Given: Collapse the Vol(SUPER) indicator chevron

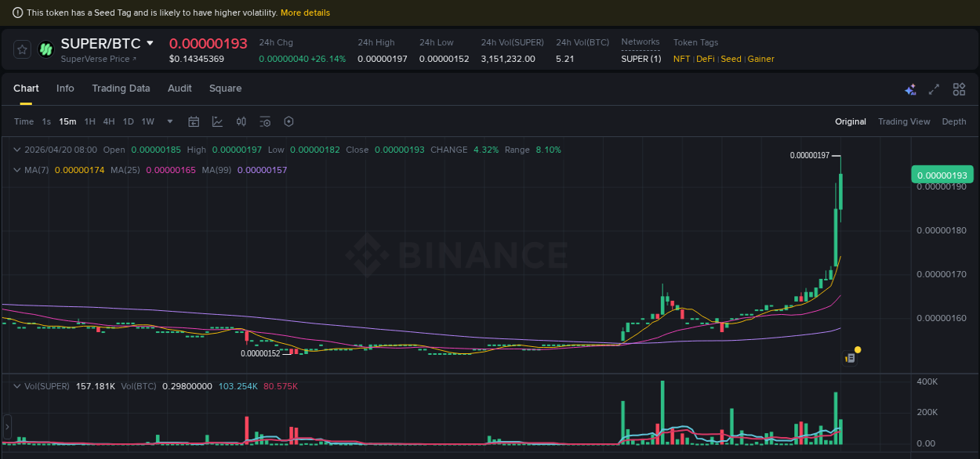Looking at the screenshot, I should (17, 386).
